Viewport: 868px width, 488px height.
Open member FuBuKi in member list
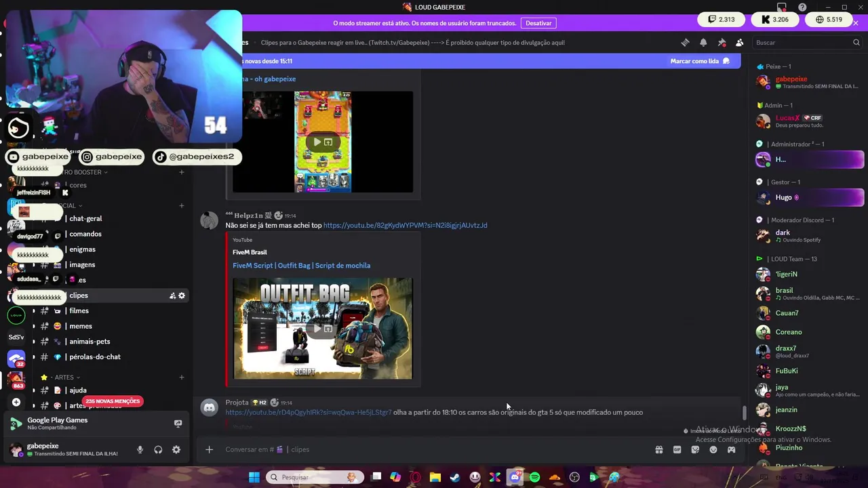tap(810, 371)
